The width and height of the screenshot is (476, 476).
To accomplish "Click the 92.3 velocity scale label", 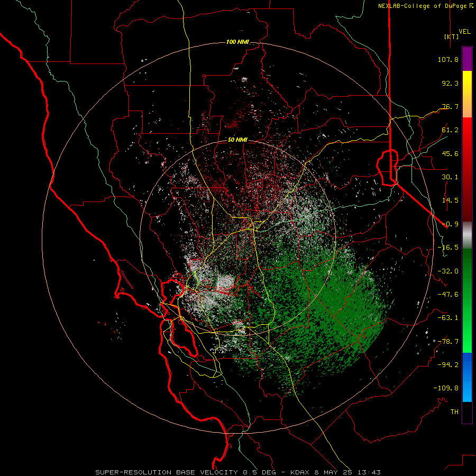I will tap(450, 83).
